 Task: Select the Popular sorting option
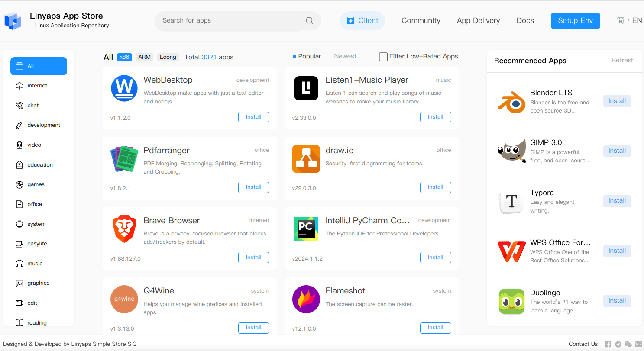click(310, 56)
